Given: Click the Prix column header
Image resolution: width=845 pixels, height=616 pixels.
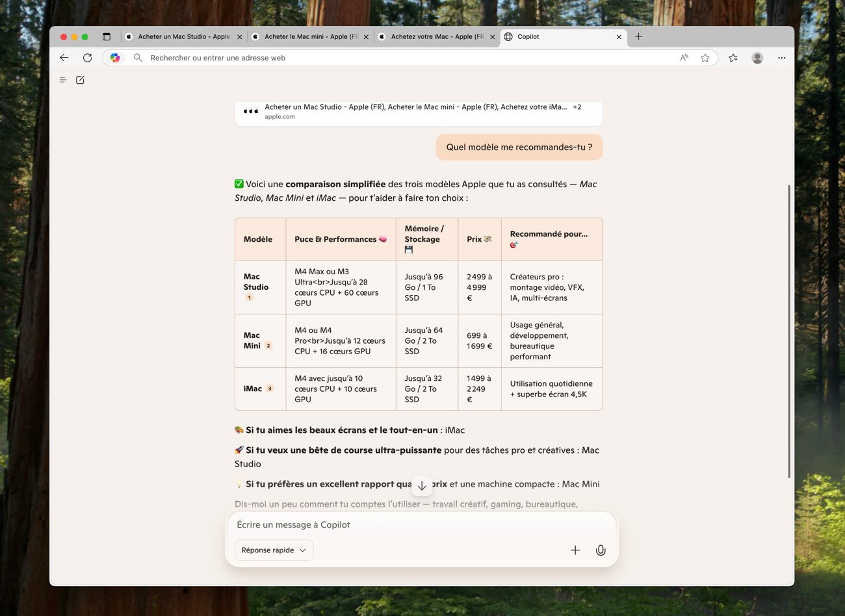Looking at the screenshot, I should coord(480,240).
